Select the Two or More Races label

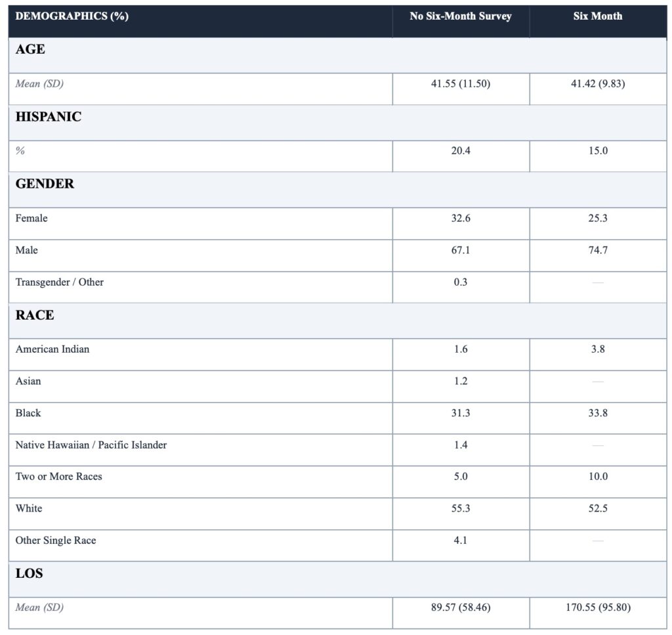(x=59, y=477)
